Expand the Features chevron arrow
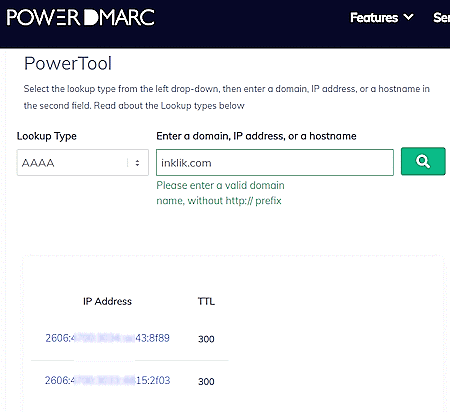The image size is (450, 412). (x=408, y=17)
